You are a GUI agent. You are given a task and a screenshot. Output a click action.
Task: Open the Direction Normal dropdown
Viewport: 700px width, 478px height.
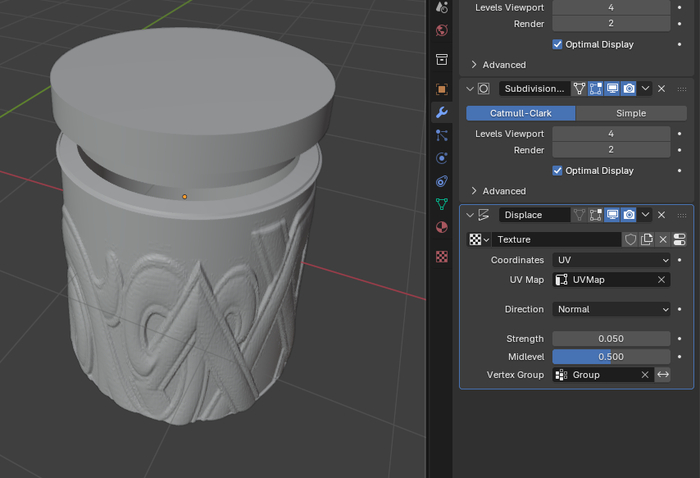point(611,309)
